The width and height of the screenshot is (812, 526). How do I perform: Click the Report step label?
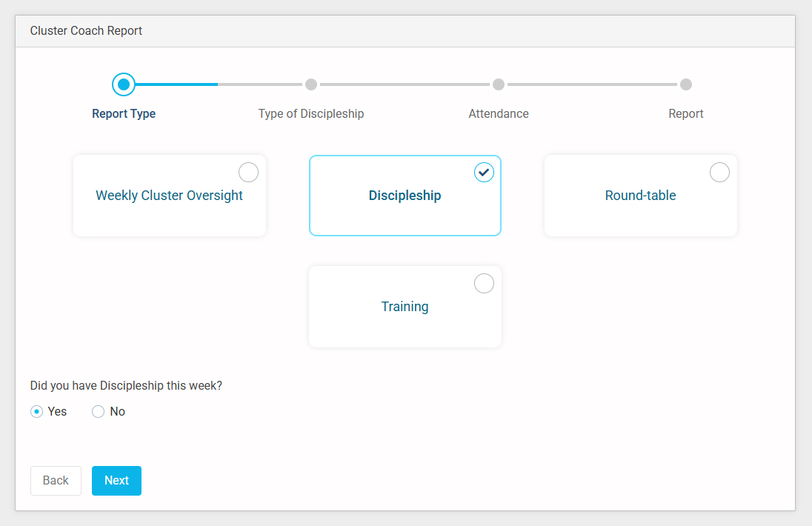click(x=686, y=114)
